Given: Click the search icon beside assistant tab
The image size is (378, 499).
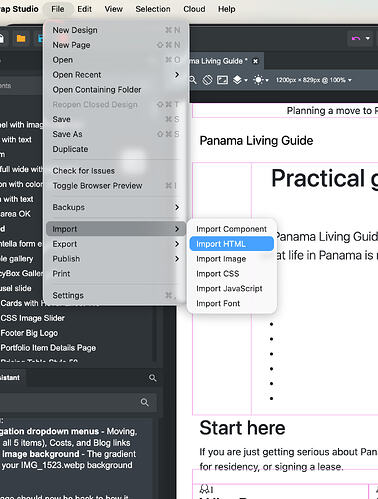Looking at the screenshot, I should (153, 378).
